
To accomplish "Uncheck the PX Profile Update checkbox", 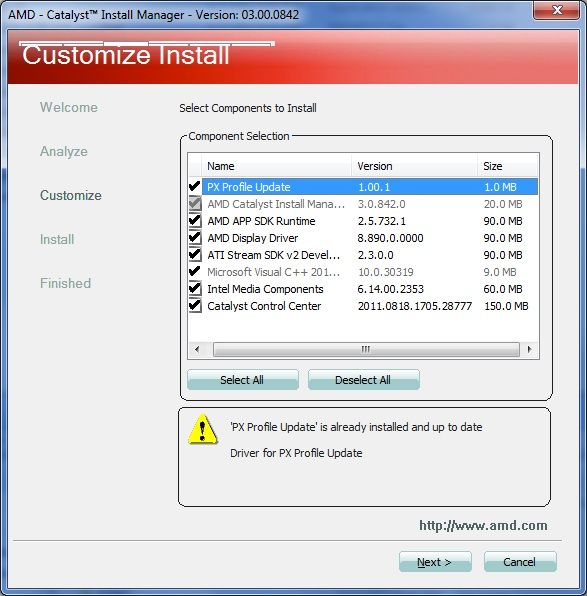I will 195,186.
